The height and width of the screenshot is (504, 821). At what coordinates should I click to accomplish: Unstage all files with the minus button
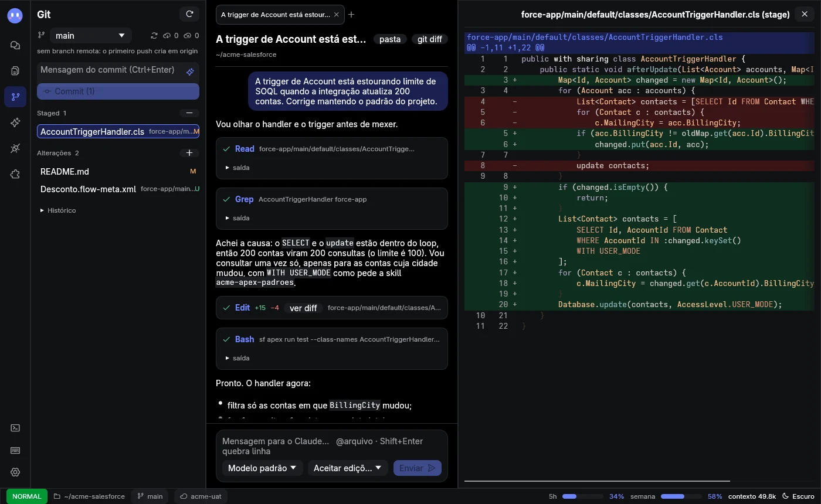pyautogui.click(x=189, y=113)
